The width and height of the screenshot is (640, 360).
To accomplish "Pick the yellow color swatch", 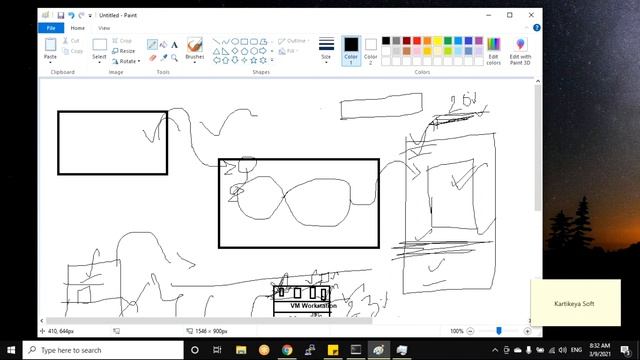I will pyautogui.click(x=438, y=40).
